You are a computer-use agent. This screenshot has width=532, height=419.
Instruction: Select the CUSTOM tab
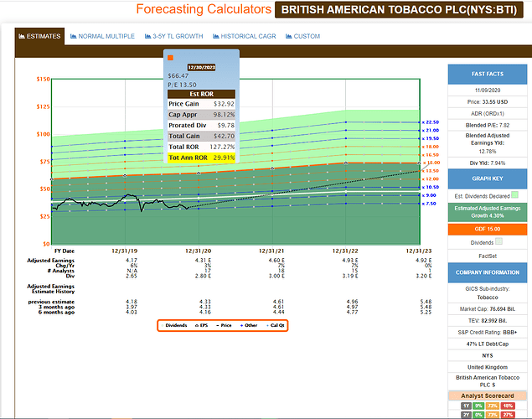(302, 36)
